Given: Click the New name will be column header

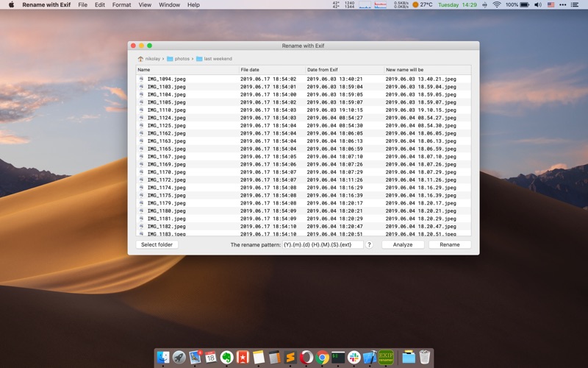Looking at the screenshot, I should point(428,69).
